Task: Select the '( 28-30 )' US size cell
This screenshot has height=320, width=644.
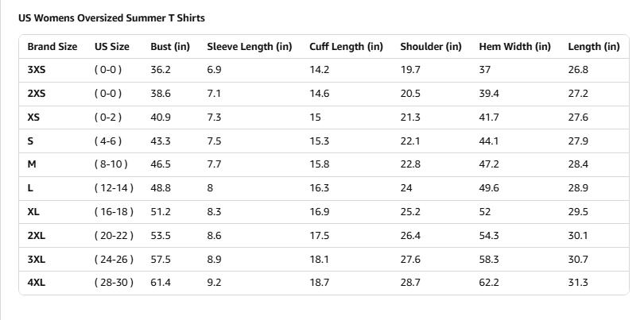Action: click(x=114, y=283)
